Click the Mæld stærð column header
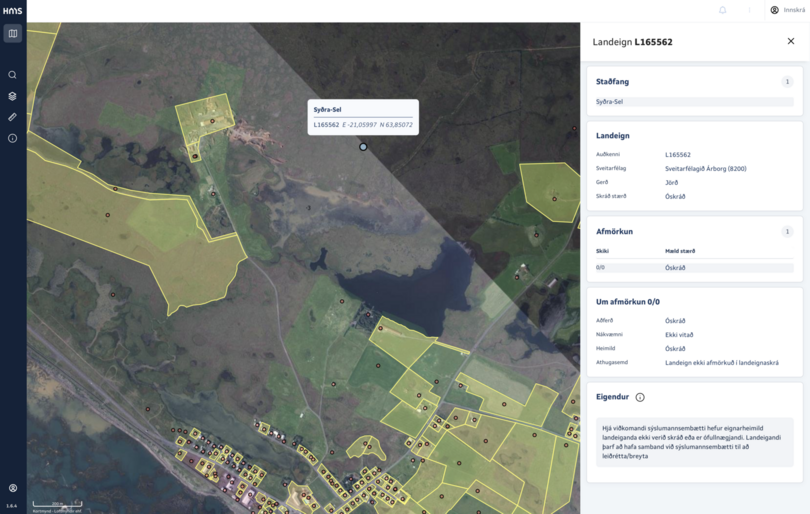The width and height of the screenshot is (810, 514). 680,251
